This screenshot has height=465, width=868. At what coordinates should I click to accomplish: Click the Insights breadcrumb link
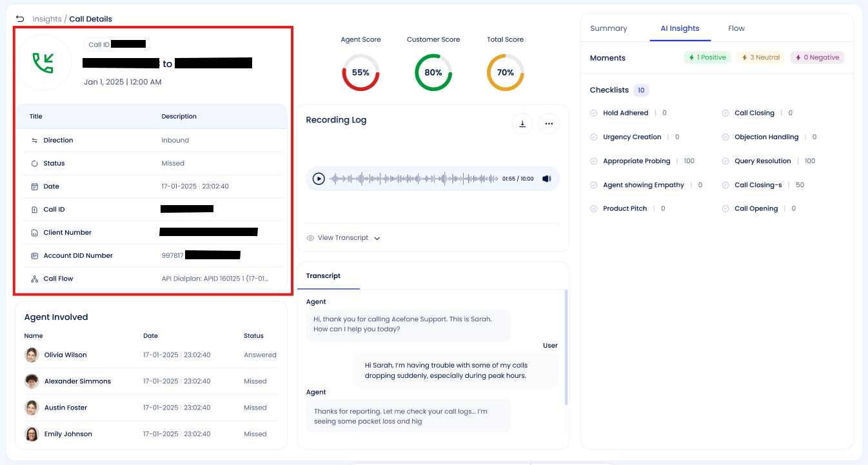click(47, 19)
